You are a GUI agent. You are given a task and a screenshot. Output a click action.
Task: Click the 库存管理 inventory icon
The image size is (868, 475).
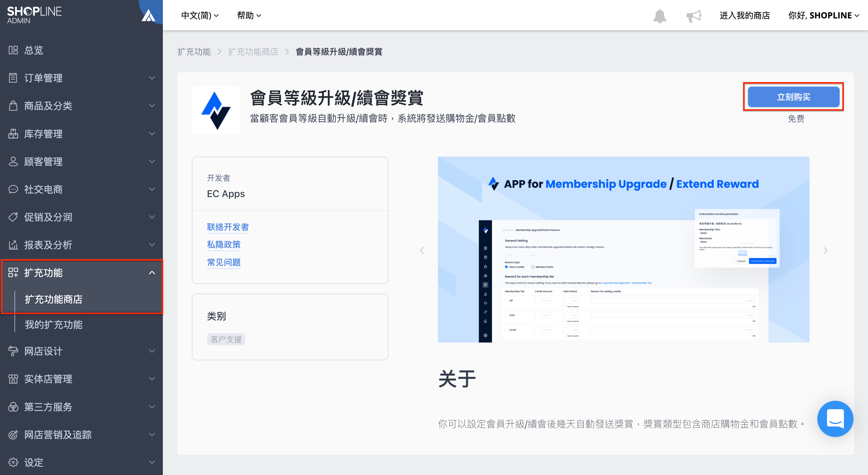pyautogui.click(x=13, y=133)
